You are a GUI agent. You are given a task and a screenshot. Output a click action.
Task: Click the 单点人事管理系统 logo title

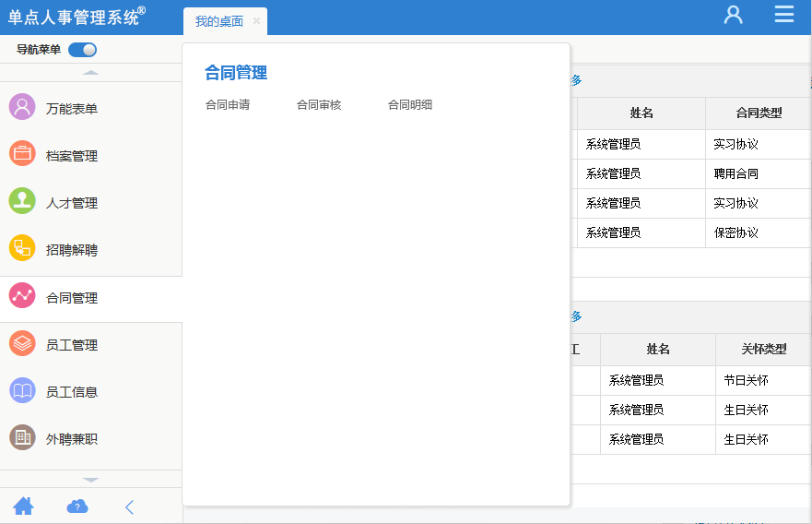click(76, 17)
